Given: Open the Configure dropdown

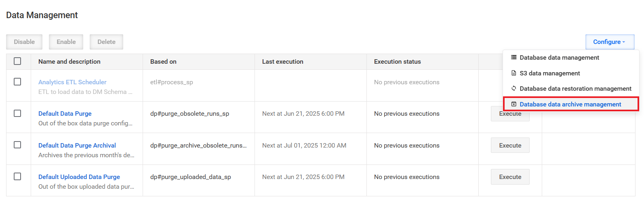Looking at the screenshot, I should click(x=610, y=42).
